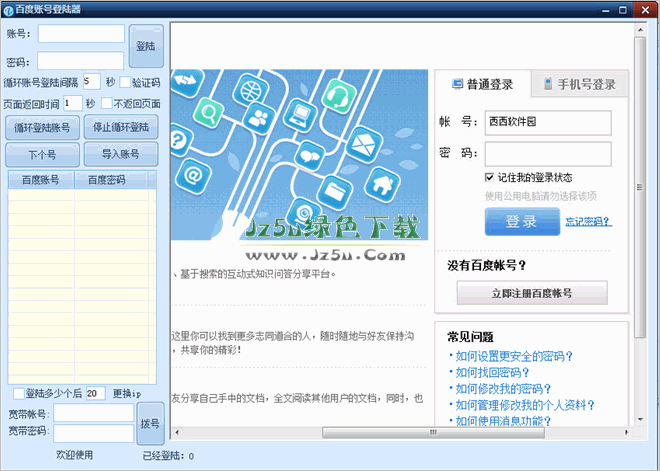The height and width of the screenshot is (471, 660).
Task: Click the question mark icon in banner
Action: [179, 141]
